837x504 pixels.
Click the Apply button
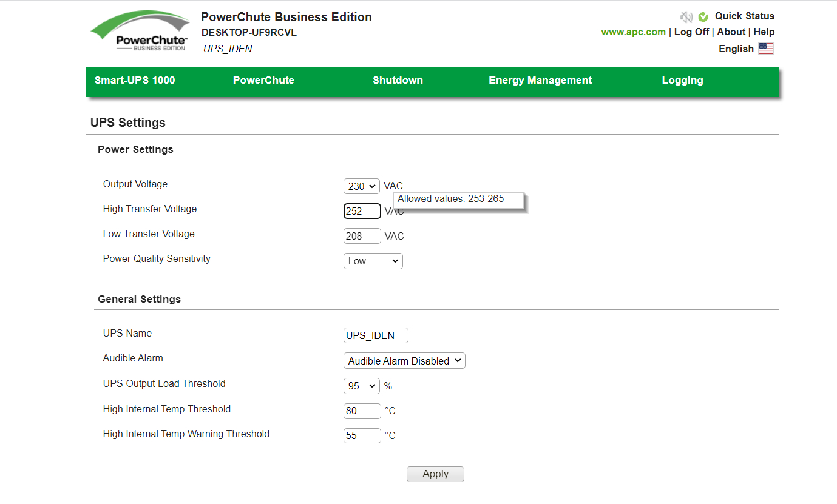pyautogui.click(x=435, y=474)
